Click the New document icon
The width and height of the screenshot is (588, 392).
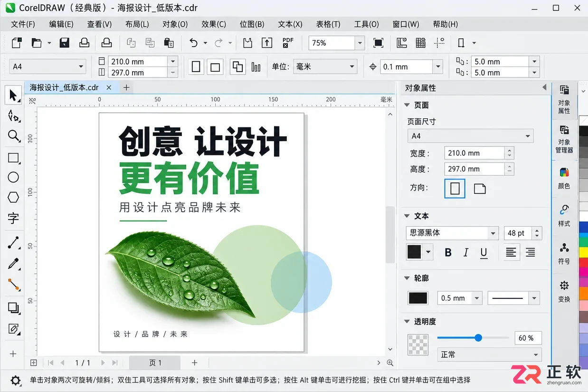click(x=17, y=43)
